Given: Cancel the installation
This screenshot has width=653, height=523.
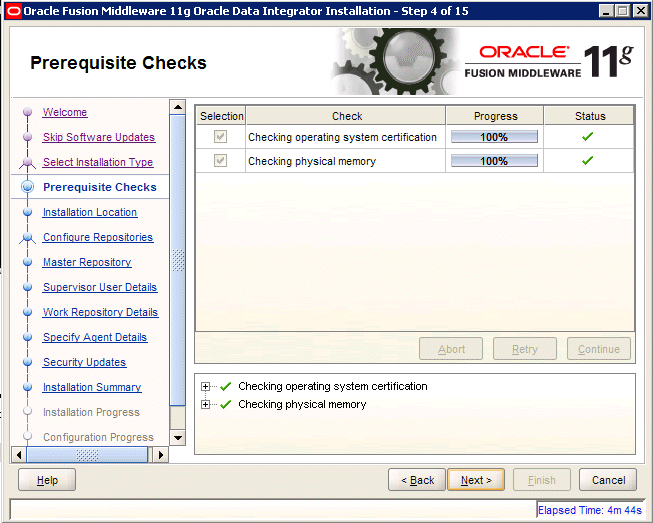Looking at the screenshot, I should coord(608,480).
